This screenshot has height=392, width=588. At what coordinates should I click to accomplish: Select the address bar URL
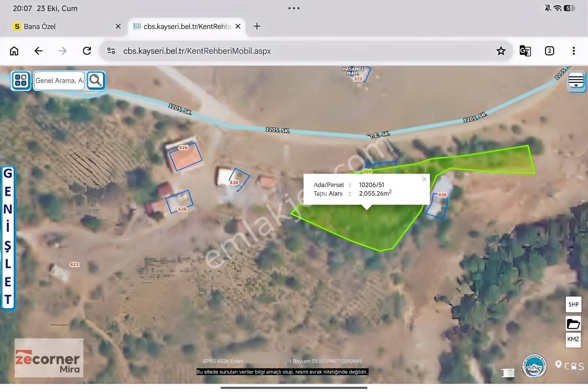coord(197,51)
